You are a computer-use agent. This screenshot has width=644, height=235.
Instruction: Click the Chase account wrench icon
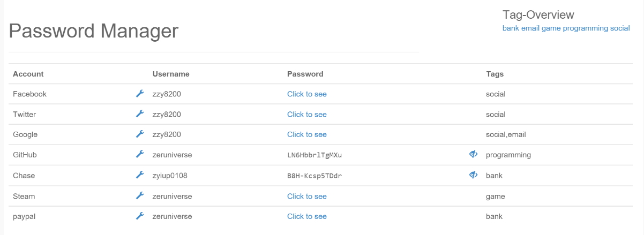pyautogui.click(x=140, y=175)
